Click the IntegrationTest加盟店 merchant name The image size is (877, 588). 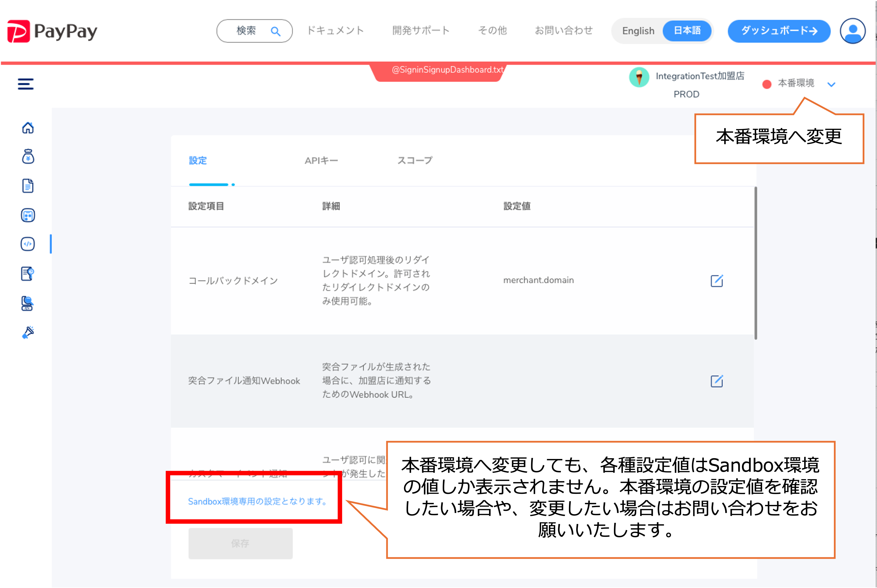(x=700, y=76)
